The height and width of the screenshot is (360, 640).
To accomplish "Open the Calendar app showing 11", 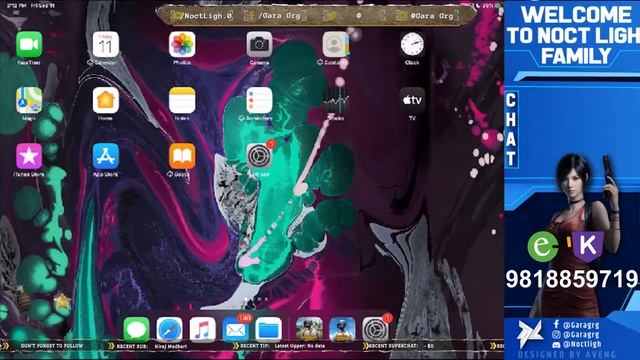I will (x=105, y=45).
